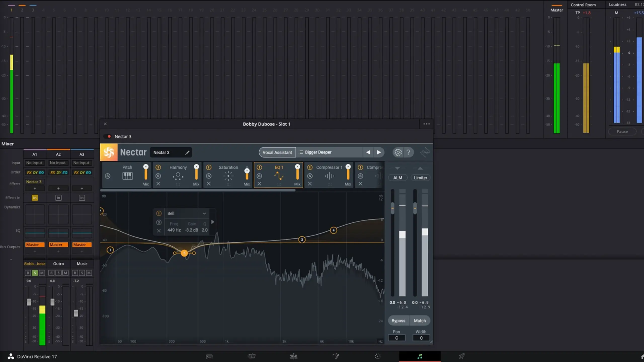
Task: Switch to the Deliver page tab
Action: (462, 356)
